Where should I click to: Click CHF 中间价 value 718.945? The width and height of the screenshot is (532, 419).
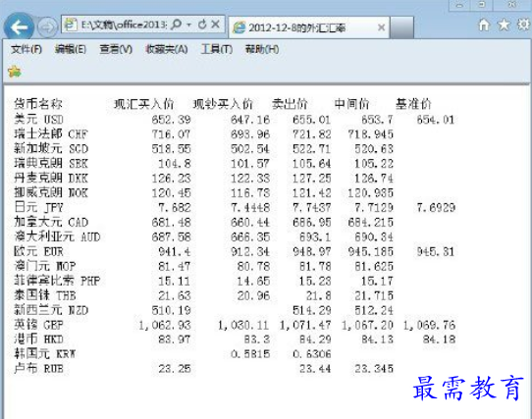click(x=371, y=134)
